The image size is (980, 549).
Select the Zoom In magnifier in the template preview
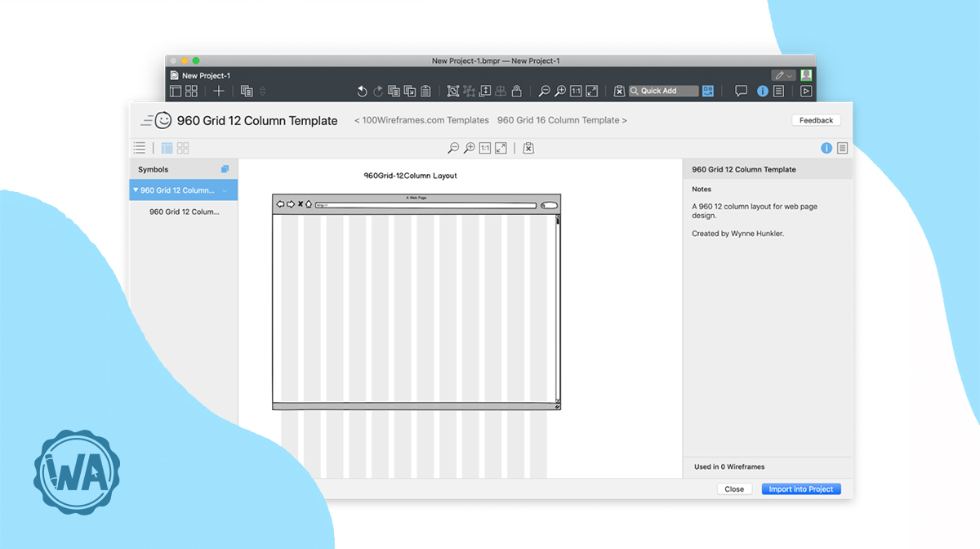[470, 148]
